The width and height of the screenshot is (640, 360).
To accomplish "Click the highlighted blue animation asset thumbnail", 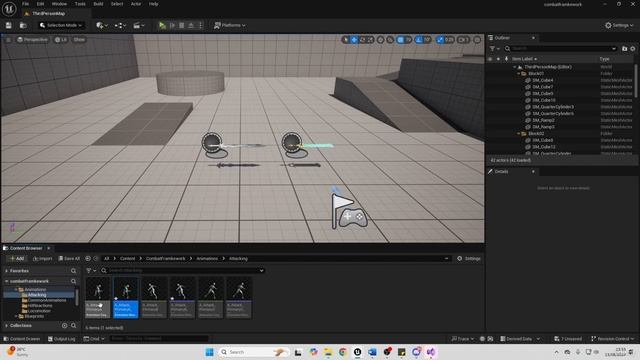I will click(126, 297).
